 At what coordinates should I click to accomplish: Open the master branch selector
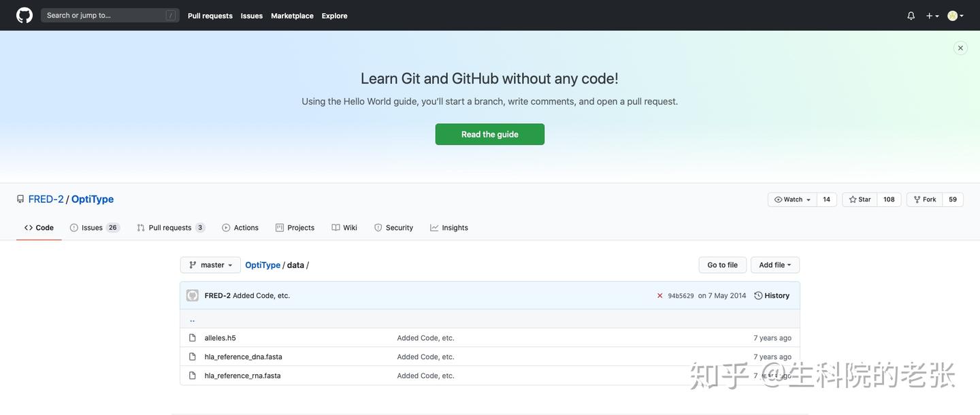(x=210, y=265)
